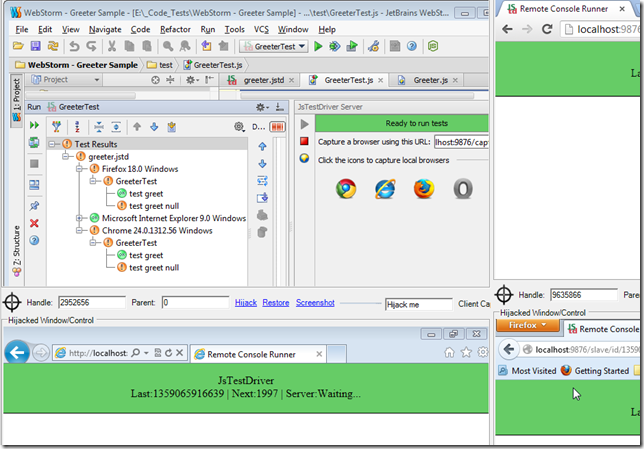Click the red X close icon in Run sidebar
Image resolution: width=644 pixels, height=449 pixels.
(34, 223)
